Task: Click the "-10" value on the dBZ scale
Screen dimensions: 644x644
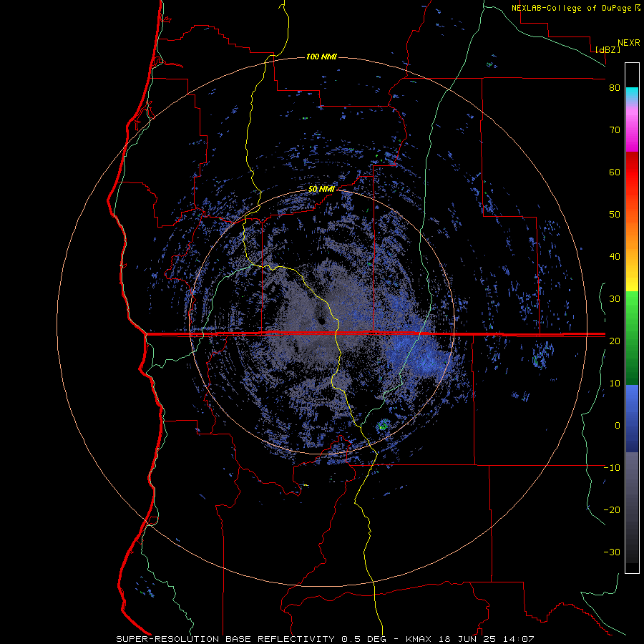Action: coord(612,468)
